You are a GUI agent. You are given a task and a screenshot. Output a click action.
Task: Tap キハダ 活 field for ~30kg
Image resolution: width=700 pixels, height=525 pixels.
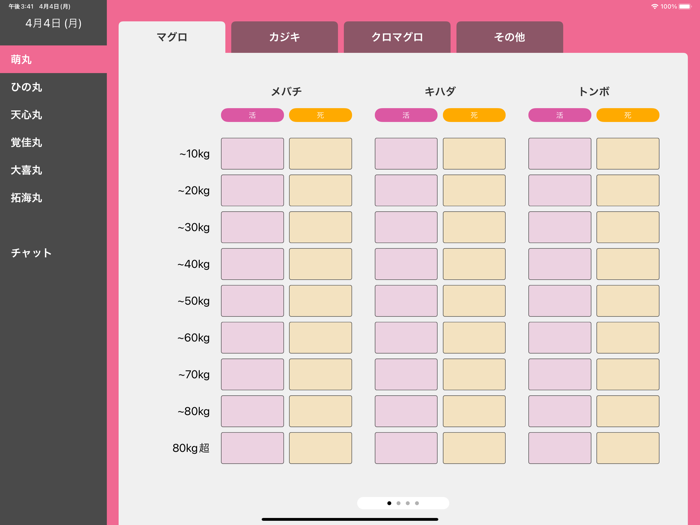tap(406, 227)
